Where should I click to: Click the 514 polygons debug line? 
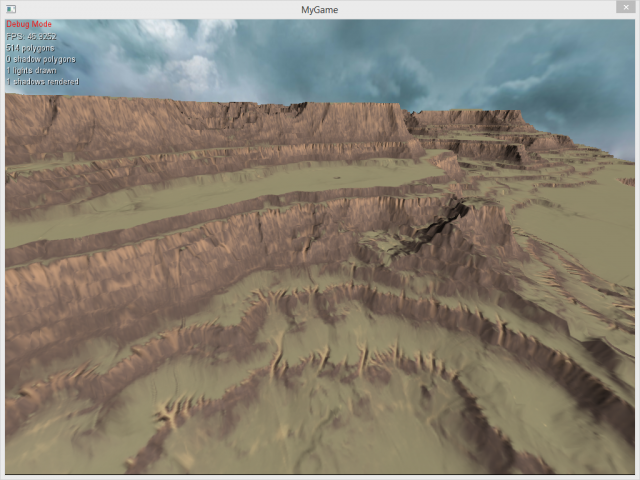tap(31, 47)
